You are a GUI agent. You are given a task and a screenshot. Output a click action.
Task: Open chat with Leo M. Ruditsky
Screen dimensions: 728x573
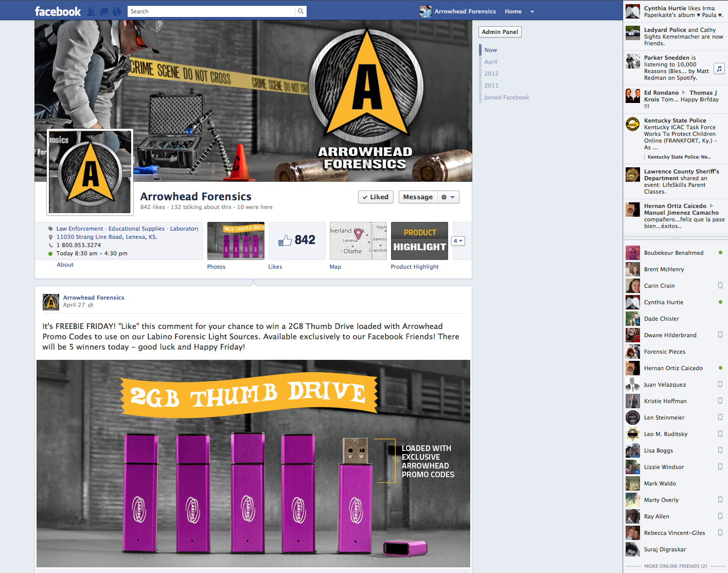pyautogui.click(x=675, y=434)
